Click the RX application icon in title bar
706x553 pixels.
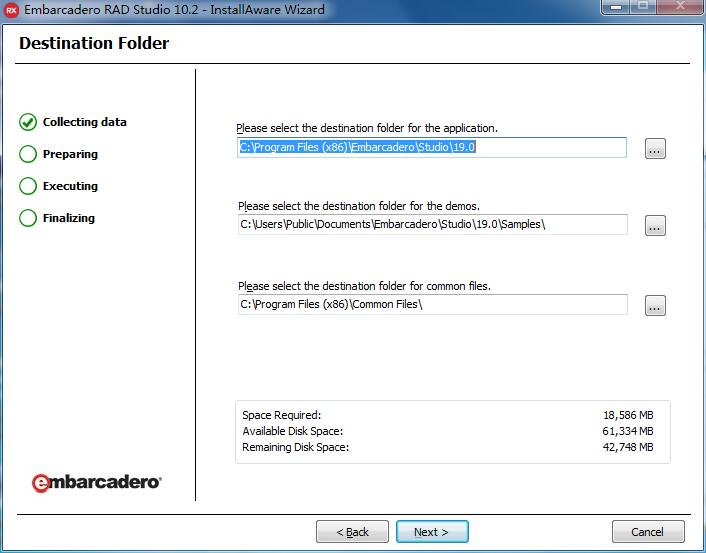11,10
